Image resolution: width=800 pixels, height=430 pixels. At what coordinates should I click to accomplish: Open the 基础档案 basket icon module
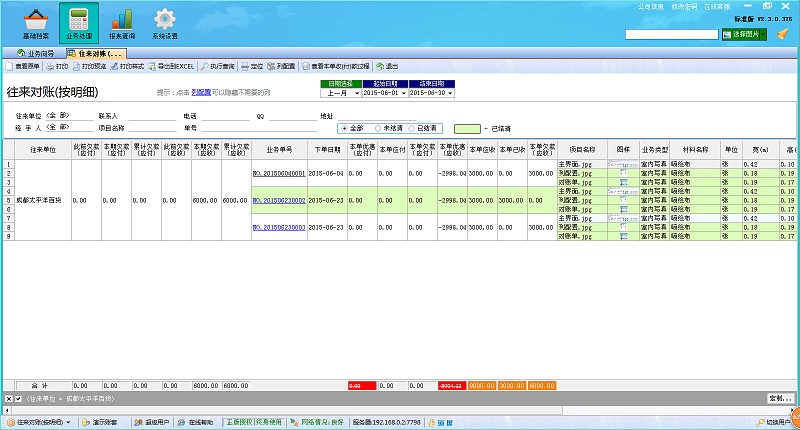click(x=35, y=23)
